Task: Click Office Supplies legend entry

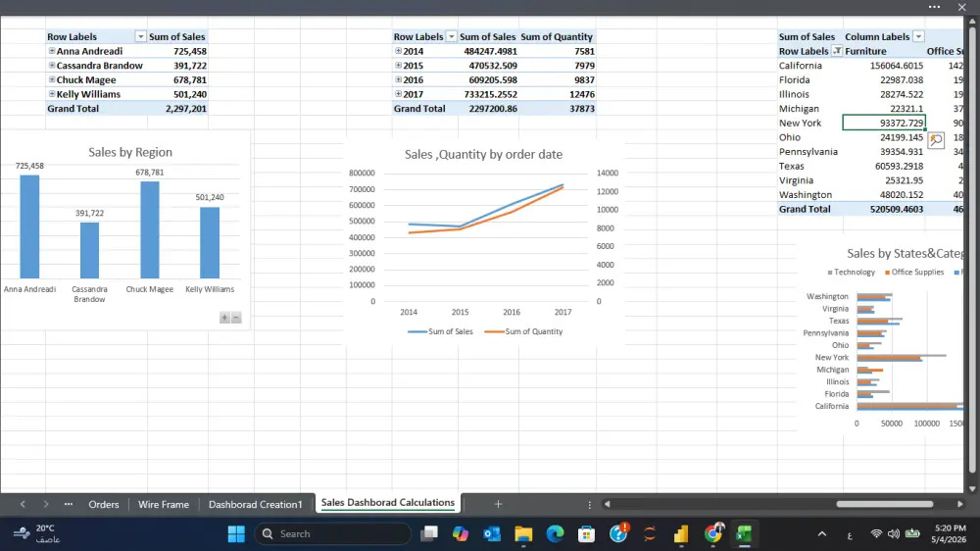Action: (x=914, y=272)
